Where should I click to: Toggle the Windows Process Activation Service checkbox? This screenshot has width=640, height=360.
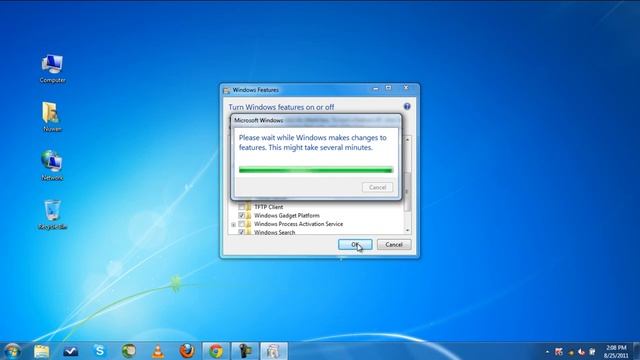(241, 224)
